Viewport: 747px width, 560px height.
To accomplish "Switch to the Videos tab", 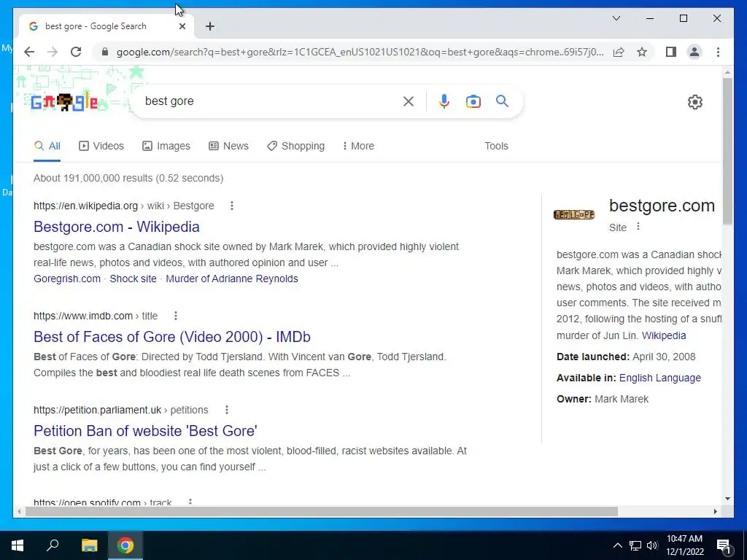I will [x=101, y=146].
